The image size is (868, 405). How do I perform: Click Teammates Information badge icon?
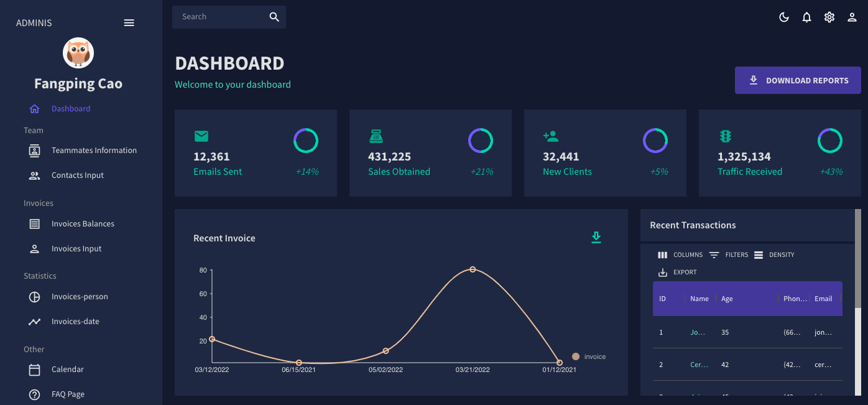35,151
